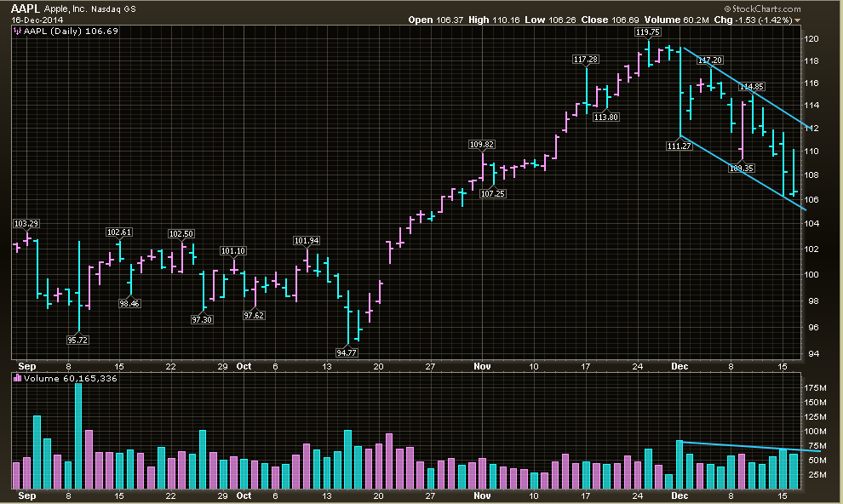Click the 102.61 price label
843x504 pixels.
[119, 232]
